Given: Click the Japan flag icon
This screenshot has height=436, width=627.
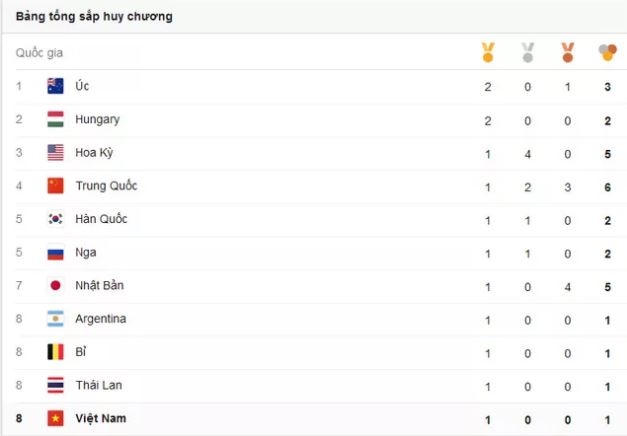Looking at the screenshot, I should 56,285.
